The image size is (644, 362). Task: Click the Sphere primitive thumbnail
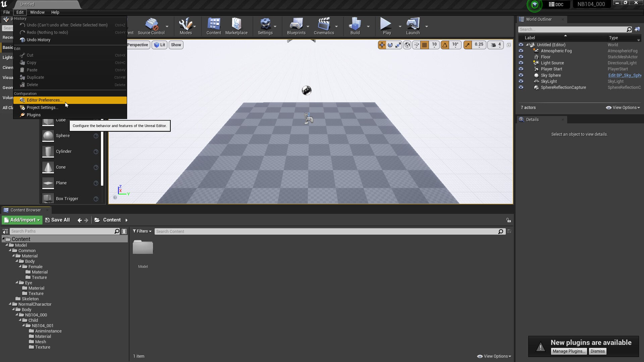click(48, 136)
